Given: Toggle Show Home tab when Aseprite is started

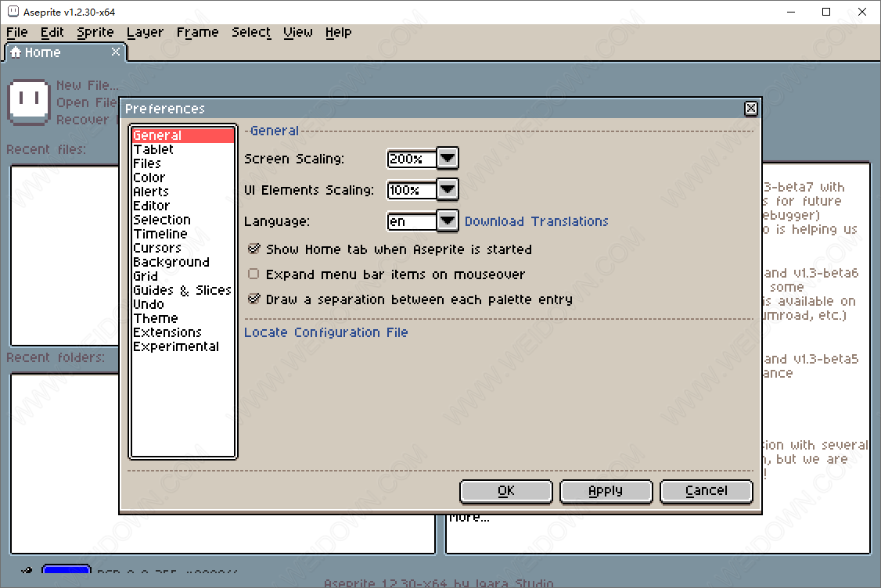Looking at the screenshot, I should pyautogui.click(x=254, y=249).
